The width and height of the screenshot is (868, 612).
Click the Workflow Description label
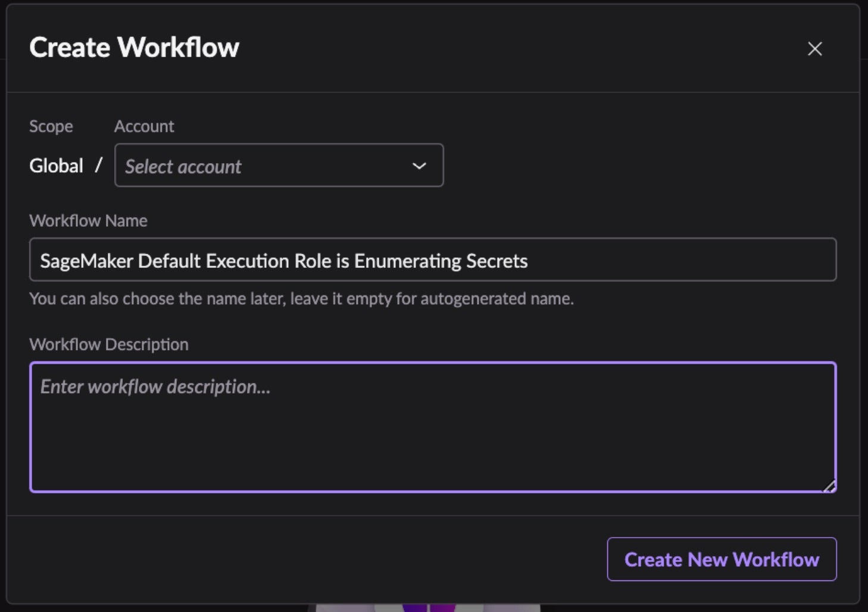109,345
